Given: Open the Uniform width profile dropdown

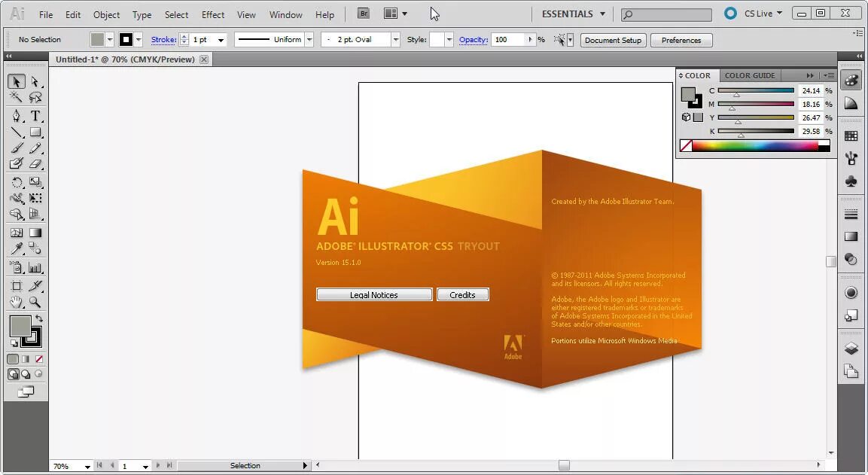Looking at the screenshot, I should (309, 40).
